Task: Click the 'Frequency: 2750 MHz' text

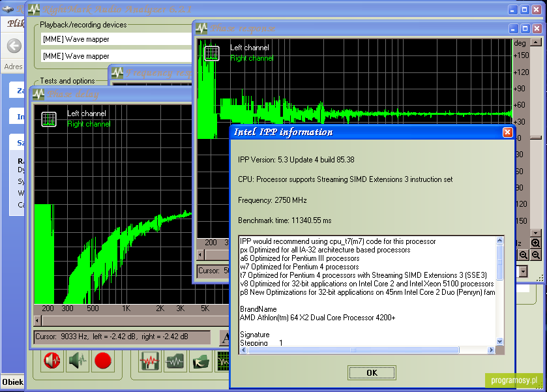Action: coord(272,200)
